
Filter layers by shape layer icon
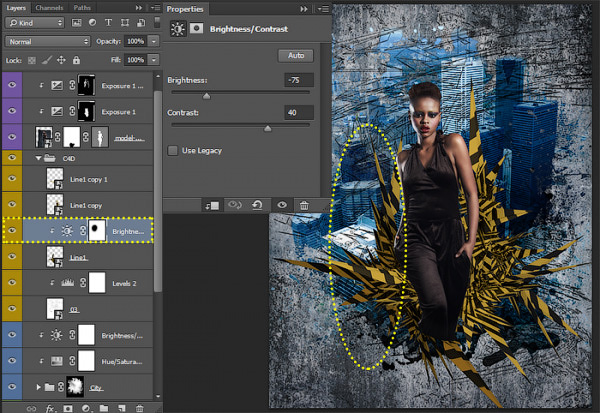point(125,23)
